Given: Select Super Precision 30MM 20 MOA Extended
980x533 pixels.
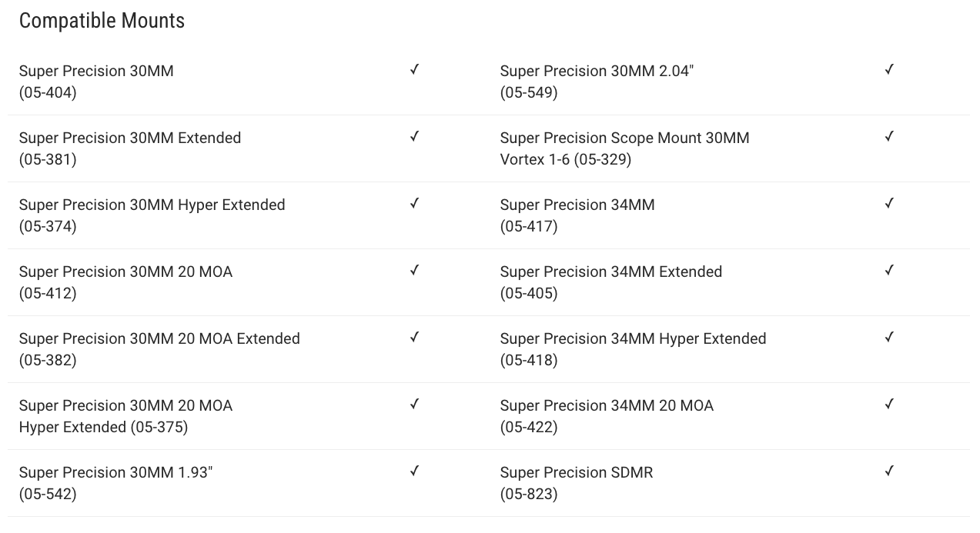Looking at the screenshot, I should tap(159, 349).
